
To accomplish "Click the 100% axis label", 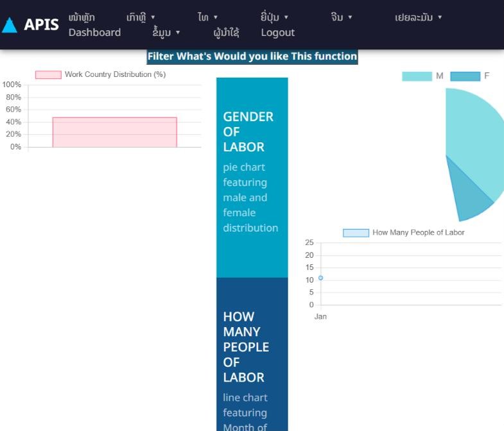I will pos(12,85).
